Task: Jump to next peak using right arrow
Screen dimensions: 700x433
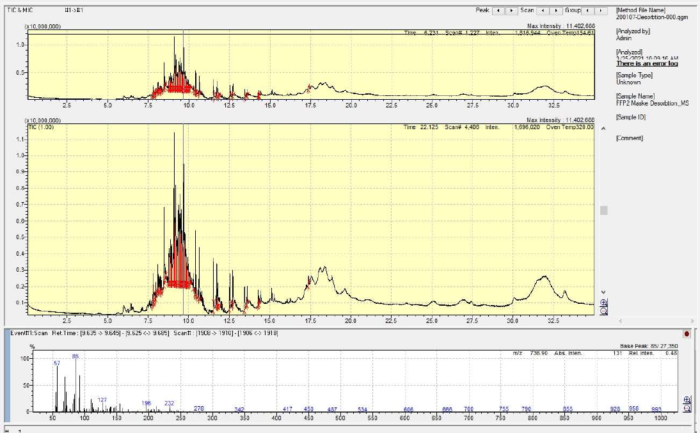Action: [x=512, y=7]
